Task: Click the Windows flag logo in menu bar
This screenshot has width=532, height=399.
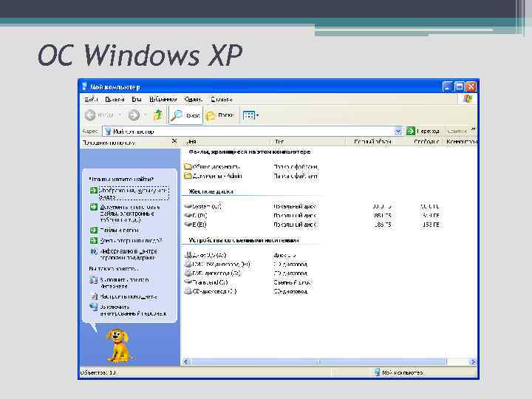Action: (x=468, y=99)
